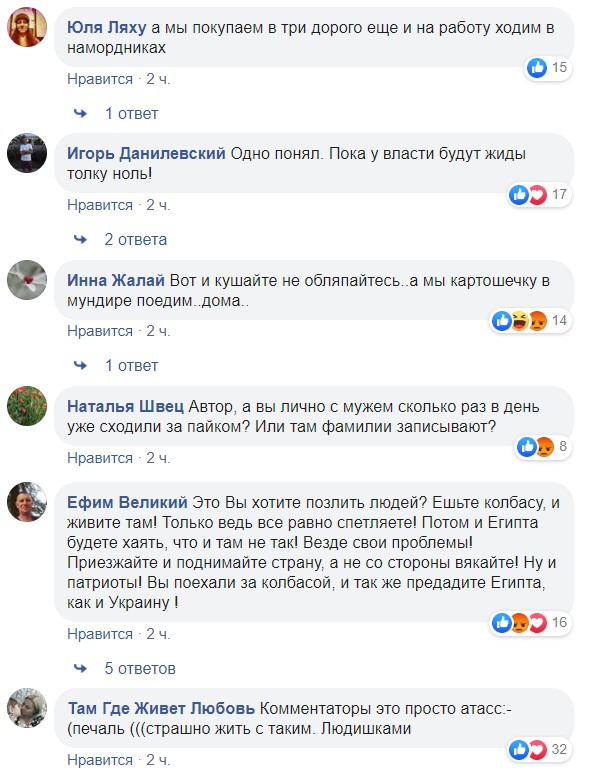Click Инна Жалай's profile avatar
Viewport: 612px width, 776px height.
click(x=28, y=280)
